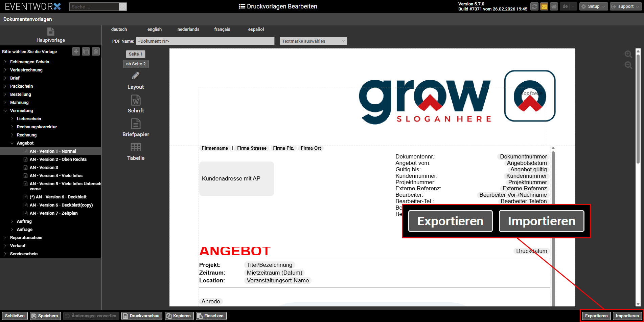The image size is (644, 322).
Task: Delete template using trash icon
Action: [96, 51]
